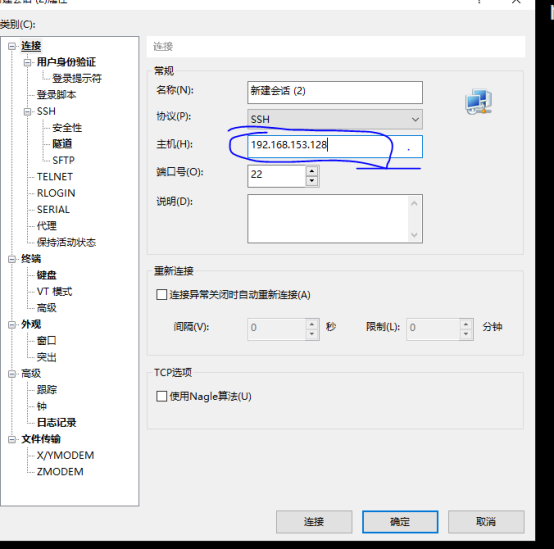
Task: Select 登录脚本 tree item
Action: coord(57,95)
